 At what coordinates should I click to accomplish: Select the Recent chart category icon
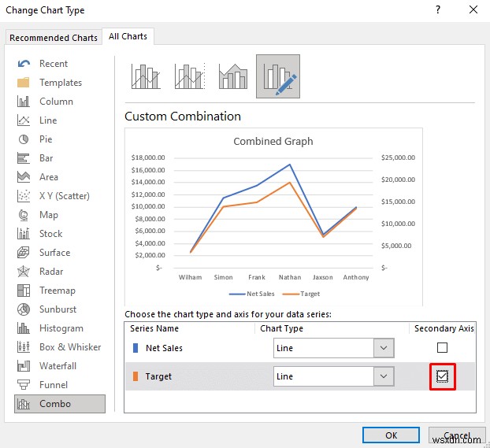tap(24, 64)
